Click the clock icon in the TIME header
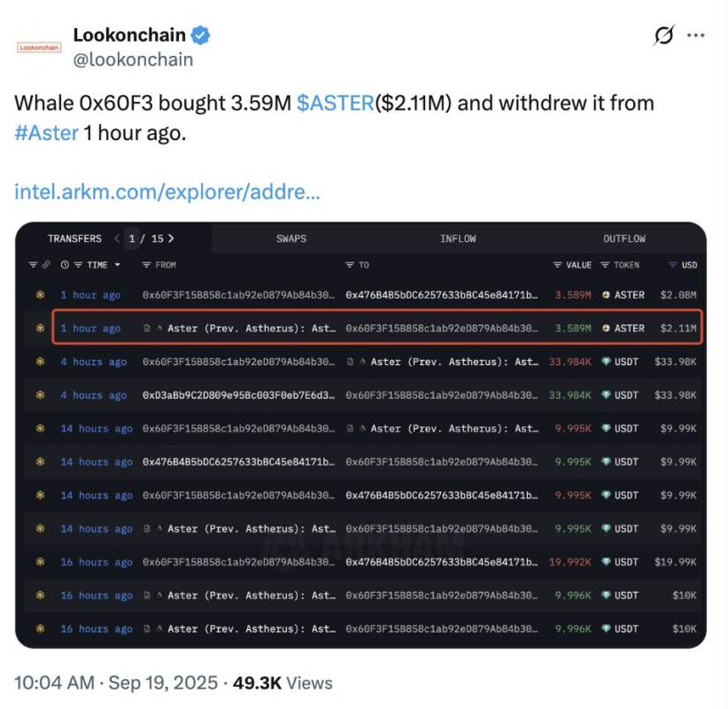Screen dimensions: 728x709 [65, 265]
